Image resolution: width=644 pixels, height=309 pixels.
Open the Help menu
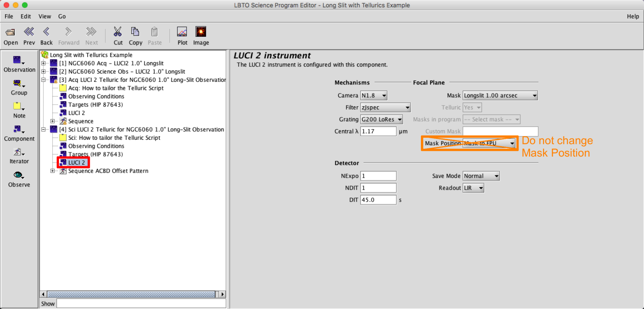(x=633, y=16)
